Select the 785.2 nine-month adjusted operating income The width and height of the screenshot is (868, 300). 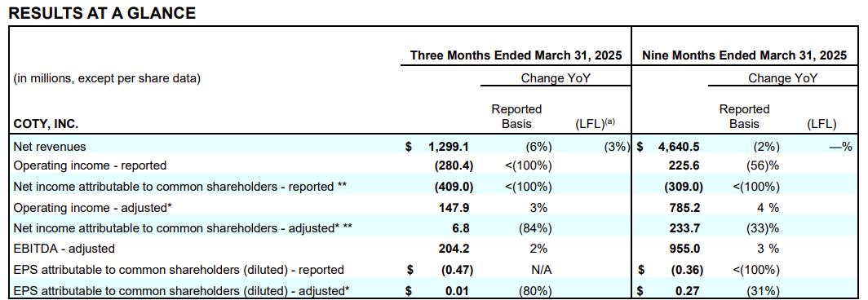coord(687,208)
